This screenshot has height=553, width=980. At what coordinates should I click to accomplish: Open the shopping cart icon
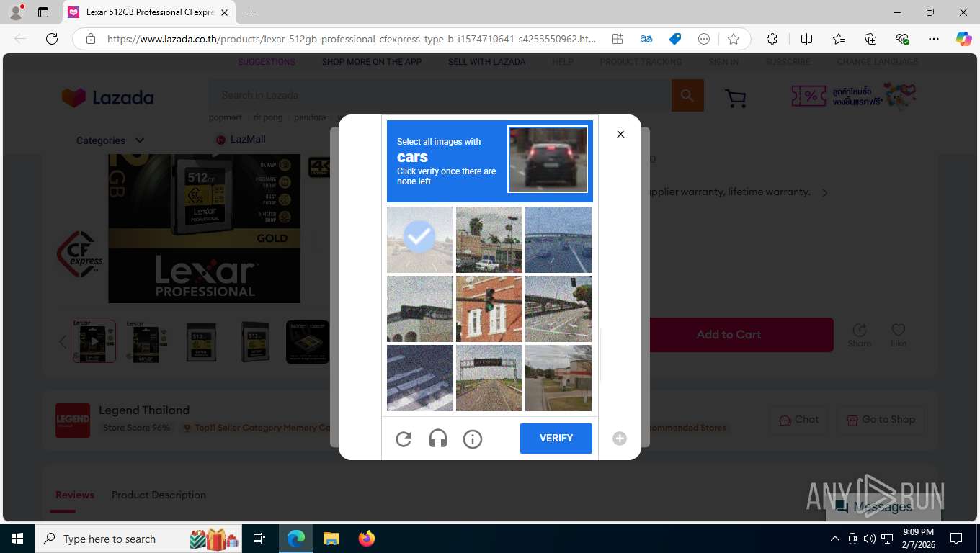tap(735, 98)
